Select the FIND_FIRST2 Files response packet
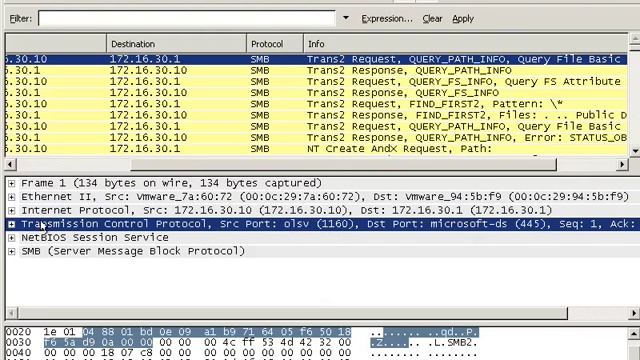The height and width of the screenshot is (360, 640). click(x=316, y=115)
